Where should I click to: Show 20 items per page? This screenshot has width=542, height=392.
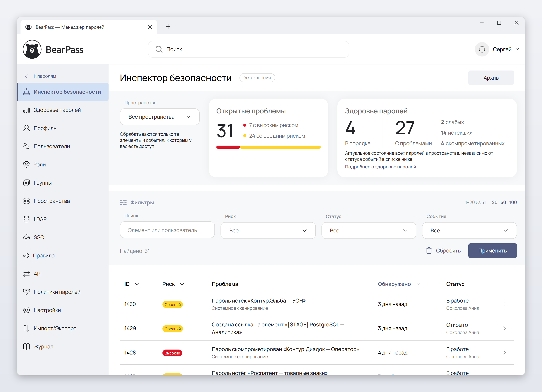click(494, 202)
